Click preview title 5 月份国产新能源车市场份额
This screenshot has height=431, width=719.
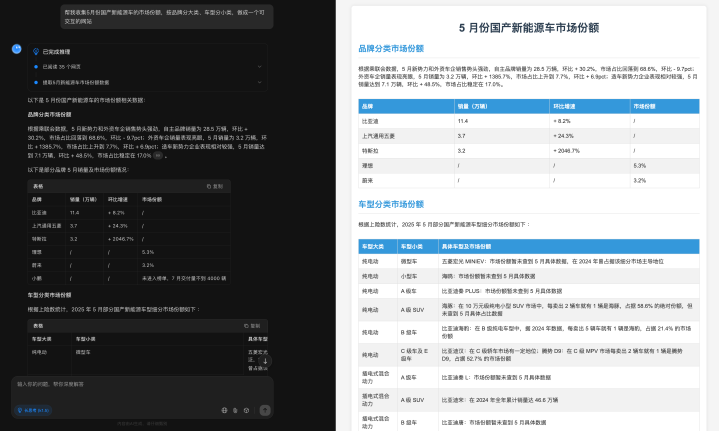(x=529, y=28)
